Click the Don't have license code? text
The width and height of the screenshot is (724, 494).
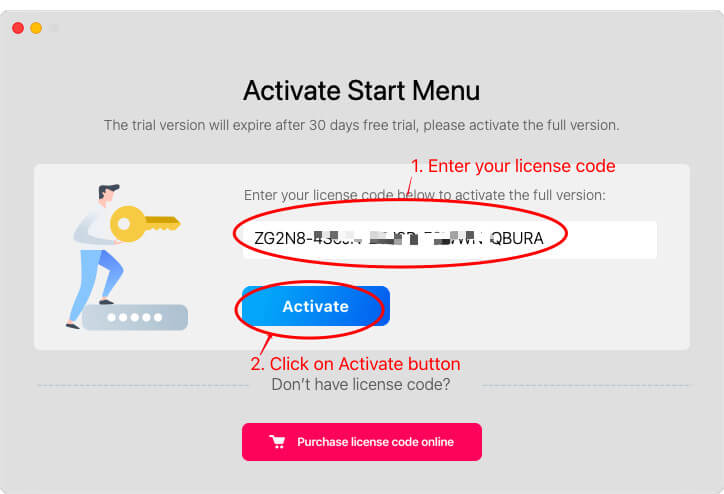(361, 384)
